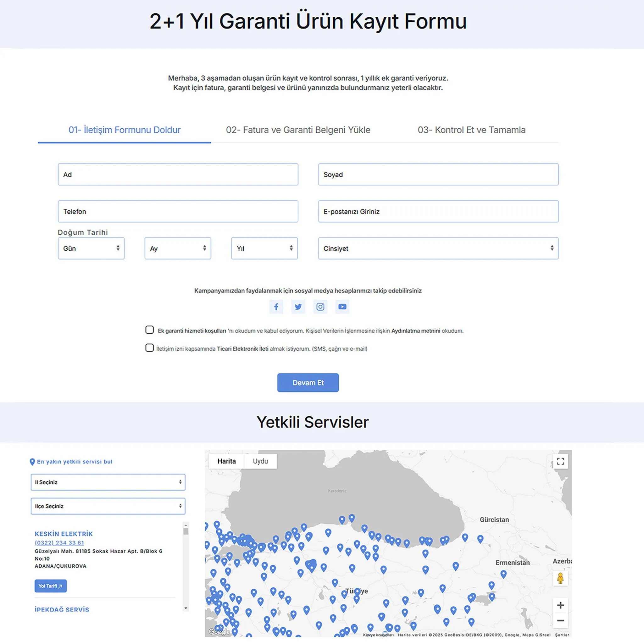Select the 01- İletişim Formunu Doldur tab
The width and height of the screenshot is (644, 644).
click(x=124, y=130)
